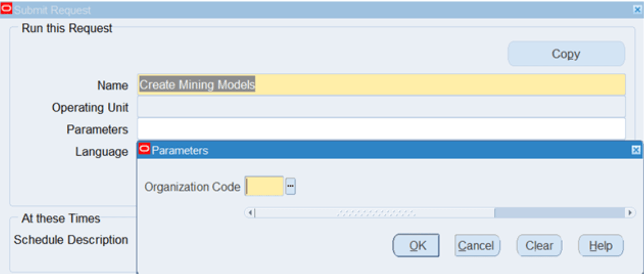Screen dimensions: 644x276
Task: Cancel the Parameters dialog
Action: pos(477,246)
